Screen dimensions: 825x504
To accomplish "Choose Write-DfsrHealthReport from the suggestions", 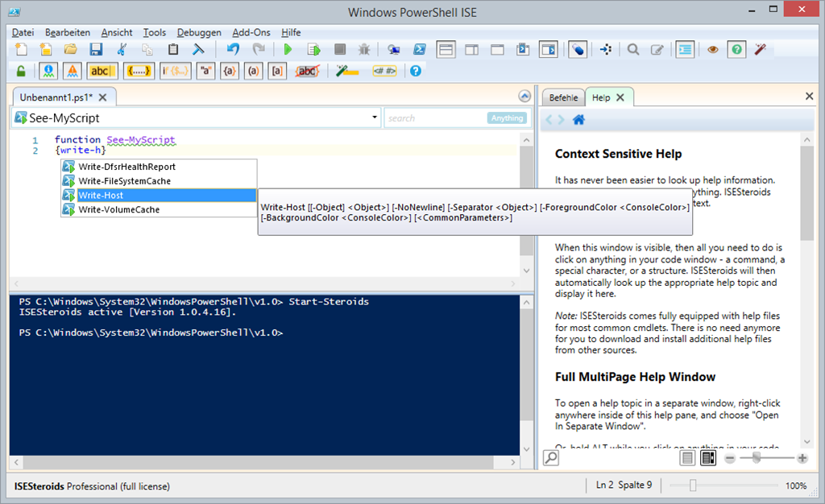I will click(159, 167).
